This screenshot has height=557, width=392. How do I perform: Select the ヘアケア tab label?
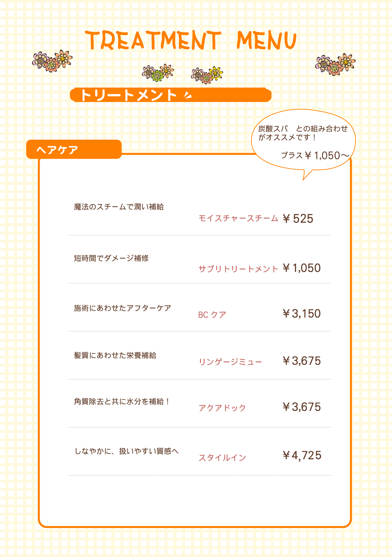click(x=57, y=150)
